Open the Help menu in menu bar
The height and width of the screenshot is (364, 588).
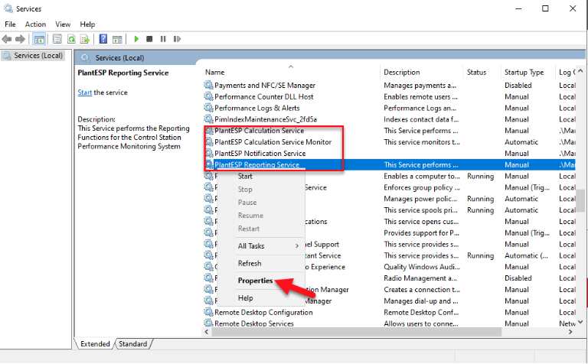(87, 24)
